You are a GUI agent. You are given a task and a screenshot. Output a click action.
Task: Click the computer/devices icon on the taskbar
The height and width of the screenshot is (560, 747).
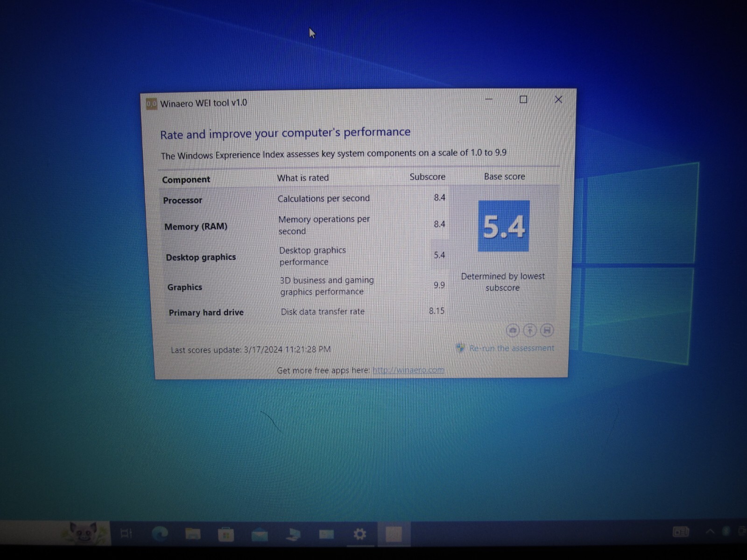click(x=293, y=534)
